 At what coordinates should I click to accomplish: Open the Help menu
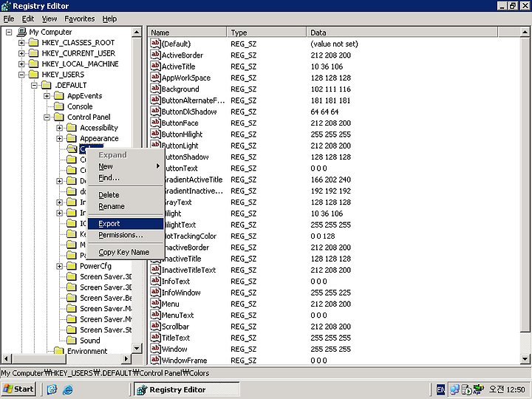click(x=109, y=18)
